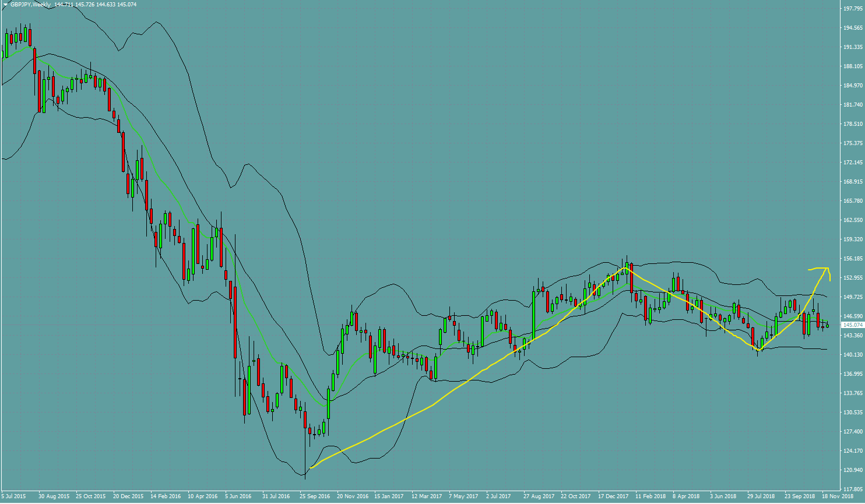Viewport: 865px width, 504px height.
Task: Select the 27 Aug 2017 date label
Action: 539,496
